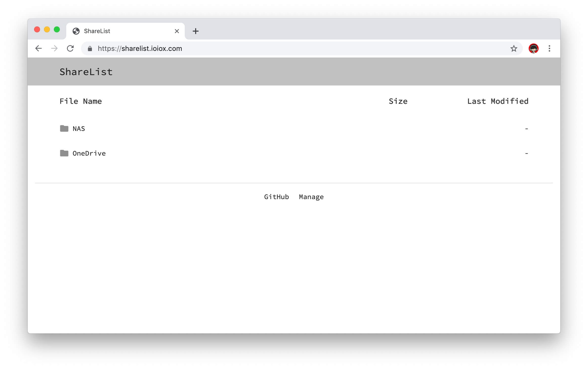Open the OneDrive folder link

tap(89, 153)
